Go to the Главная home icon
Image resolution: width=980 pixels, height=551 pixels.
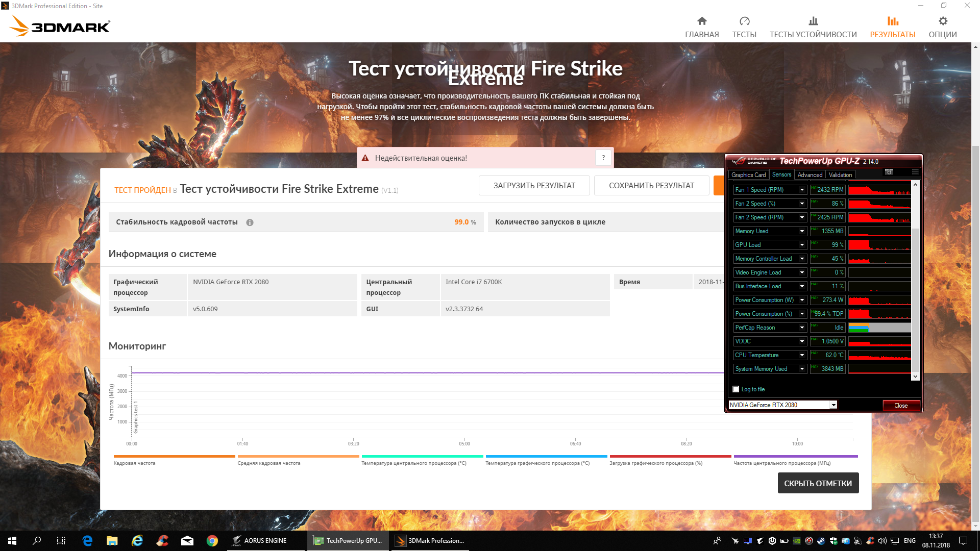pyautogui.click(x=702, y=21)
